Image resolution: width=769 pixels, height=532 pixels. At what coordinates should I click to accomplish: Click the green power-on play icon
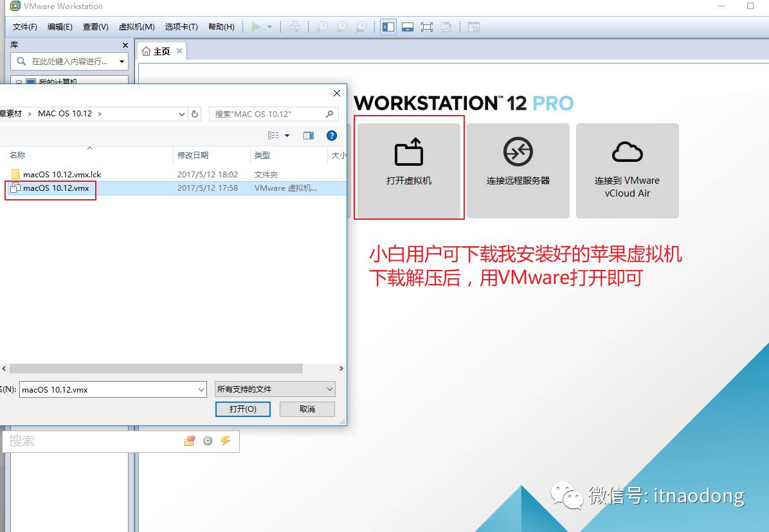[x=256, y=27]
